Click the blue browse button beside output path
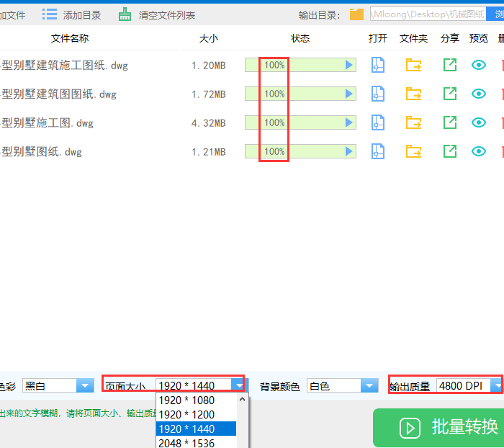 pyautogui.click(x=495, y=14)
